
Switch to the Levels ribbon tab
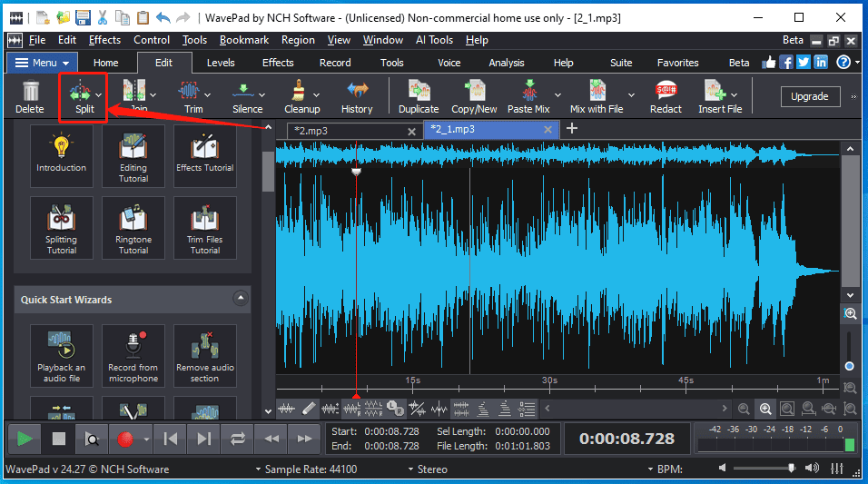(x=221, y=63)
